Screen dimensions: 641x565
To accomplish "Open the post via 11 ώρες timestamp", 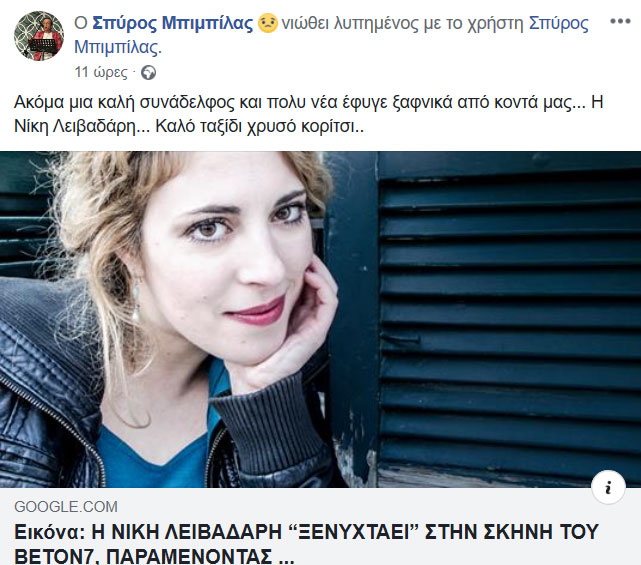I will 101,73.
